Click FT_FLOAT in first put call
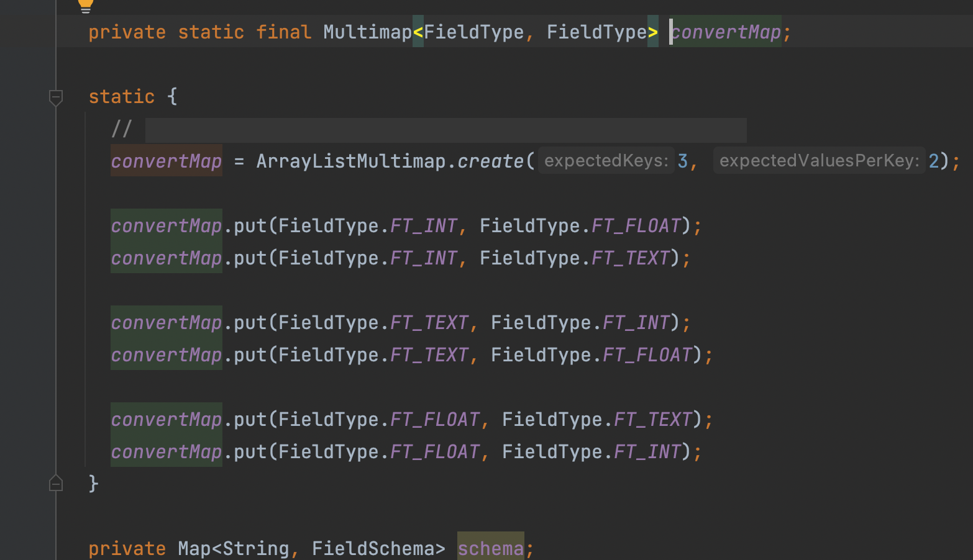This screenshot has height=560, width=973. 636,225
